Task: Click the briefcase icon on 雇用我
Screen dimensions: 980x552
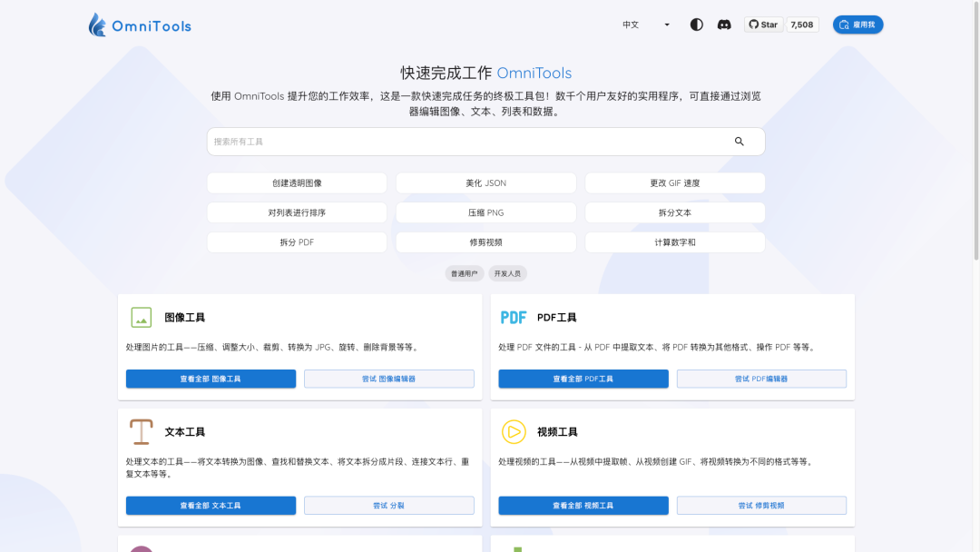Action: pos(843,25)
